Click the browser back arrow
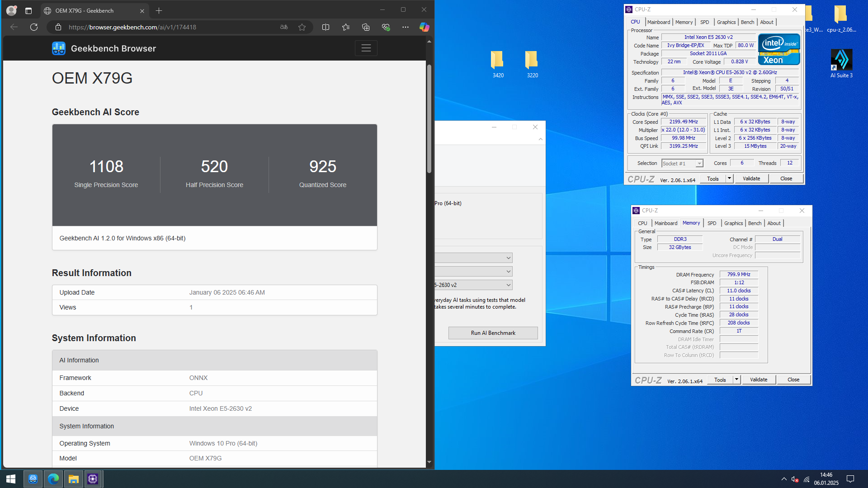868x488 pixels. [x=14, y=27]
